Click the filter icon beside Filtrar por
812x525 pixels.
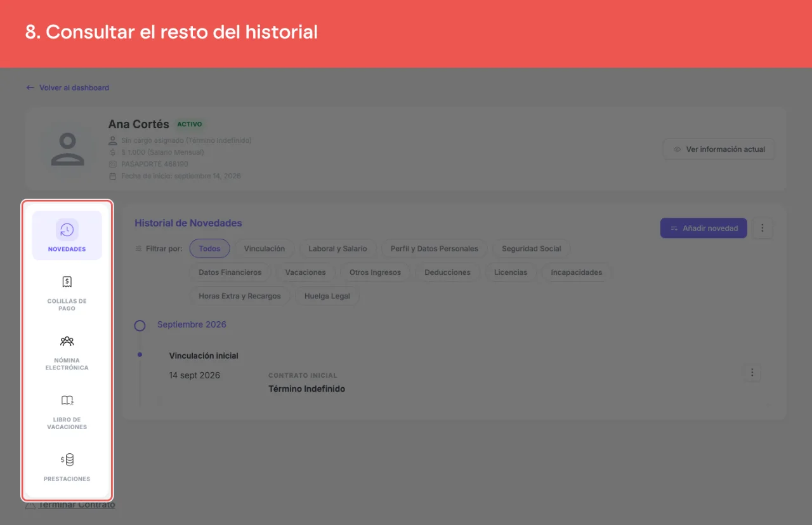click(x=139, y=249)
